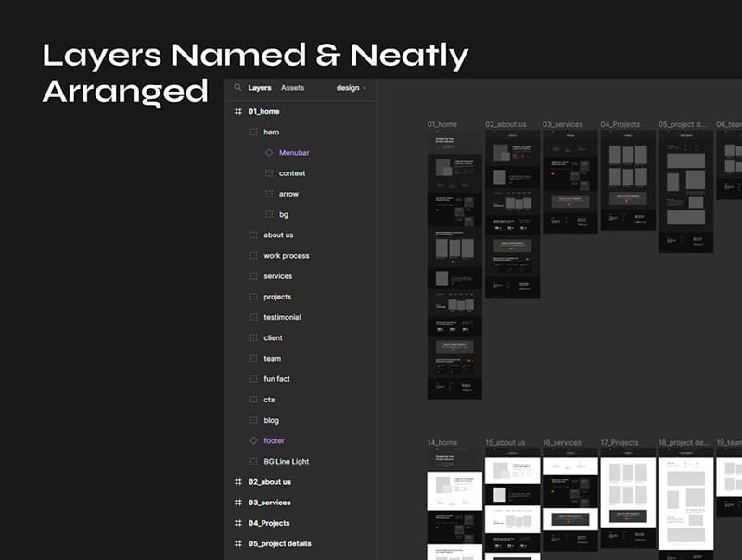Click the search icon in Layers panel
Viewport: 742px width, 560px height.
click(x=238, y=88)
